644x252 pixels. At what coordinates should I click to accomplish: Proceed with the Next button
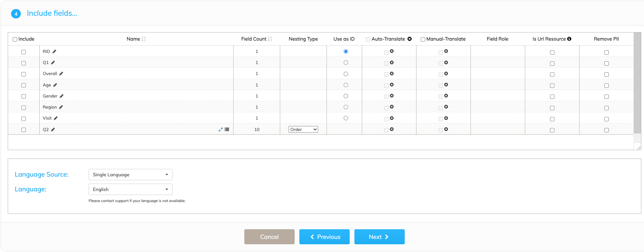click(x=380, y=237)
